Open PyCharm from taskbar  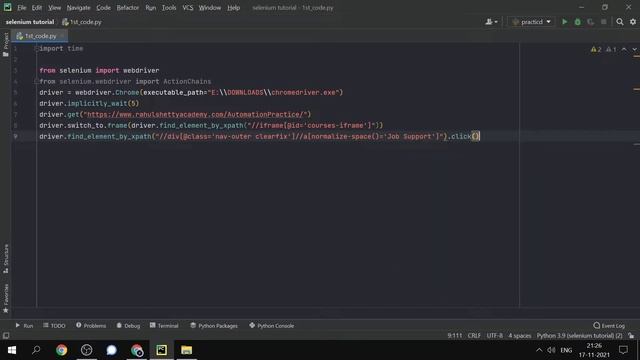click(x=162, y=350)
